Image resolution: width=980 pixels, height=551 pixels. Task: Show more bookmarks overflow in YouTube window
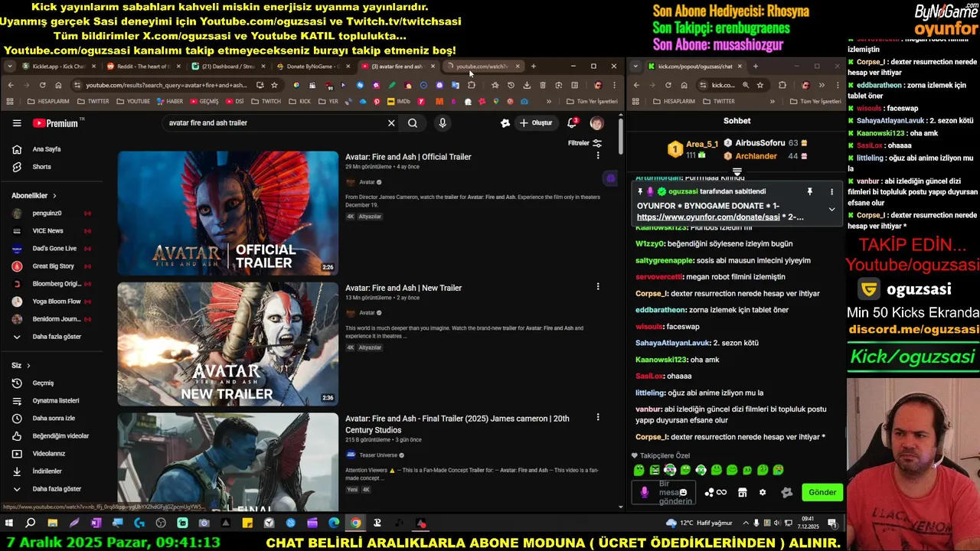548,101
